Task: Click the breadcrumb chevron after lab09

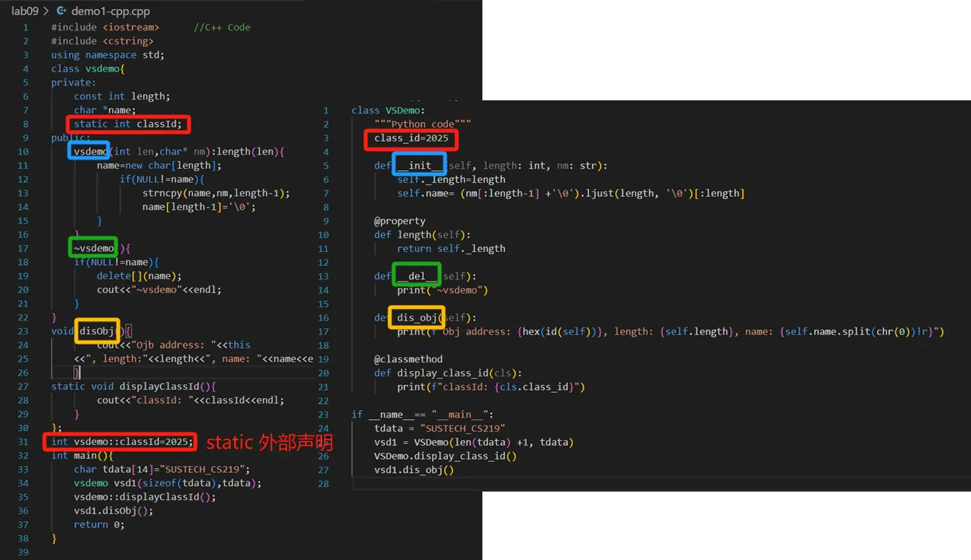Action: coord(45,11)
